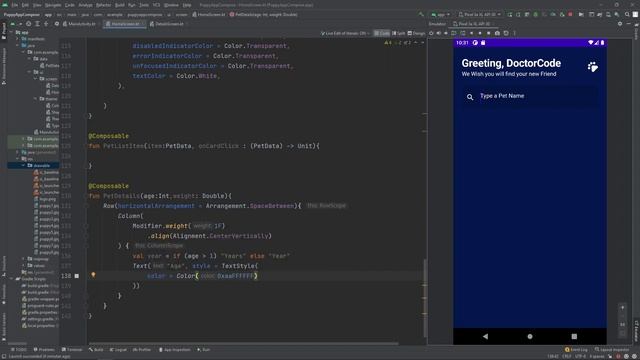Switch to the DetailScreen.kt tab
Image resolution: width=640 pixels, height=360 pixels.
click(x=169, y=24)
